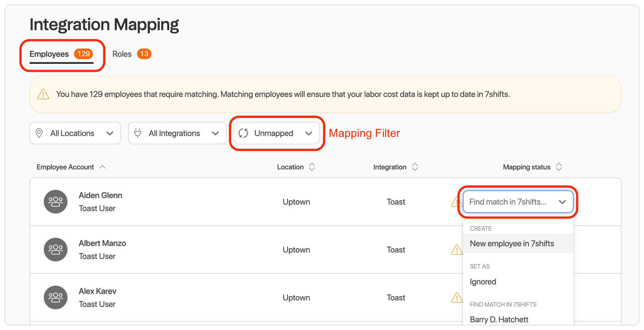Click warning icon in Albert Manzo row
This screenshot has height=330, width=644.
pyautogui.click(x=457, y=250)
